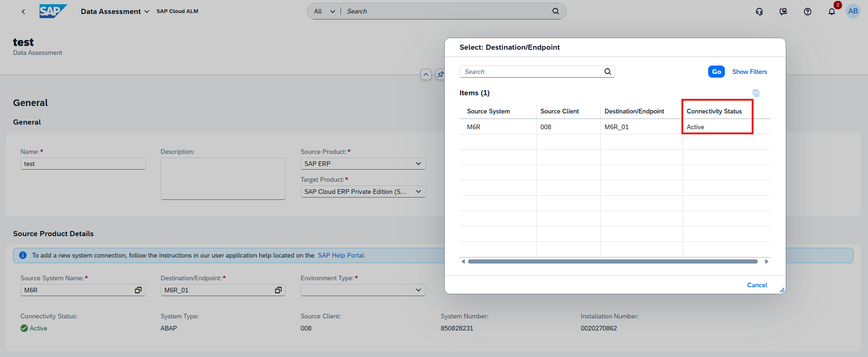868x357 pixels.
Task: Open value help for Destination/Endpoint field
Action: [x=278, y=290]
